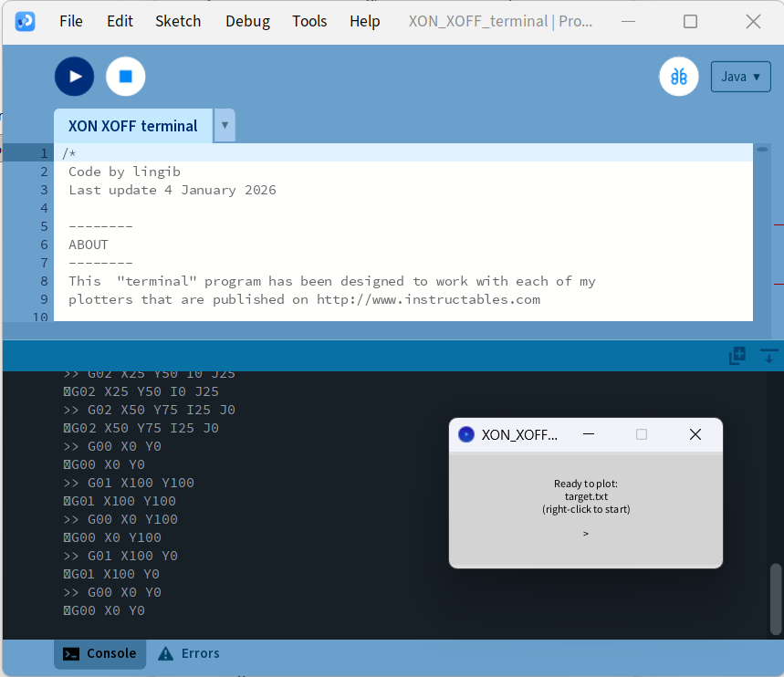Maximize the Processing IDE window
Image resolution: width=784 pixels, height=677 pixels.
pos(690,22)
